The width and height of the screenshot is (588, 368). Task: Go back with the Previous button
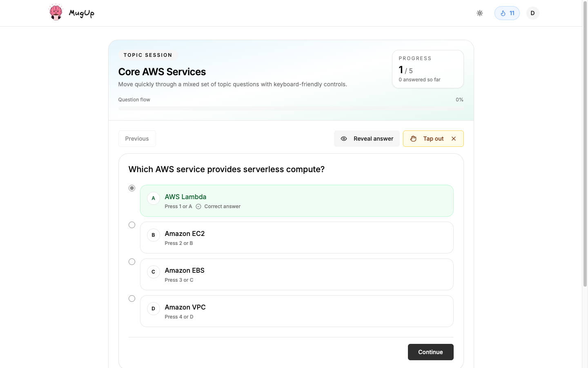click(137, 139)
